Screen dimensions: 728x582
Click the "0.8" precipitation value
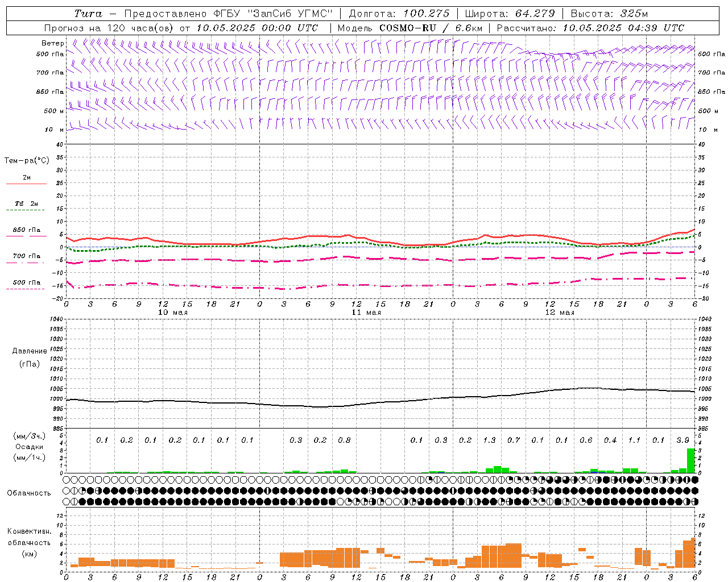[344, 440]
